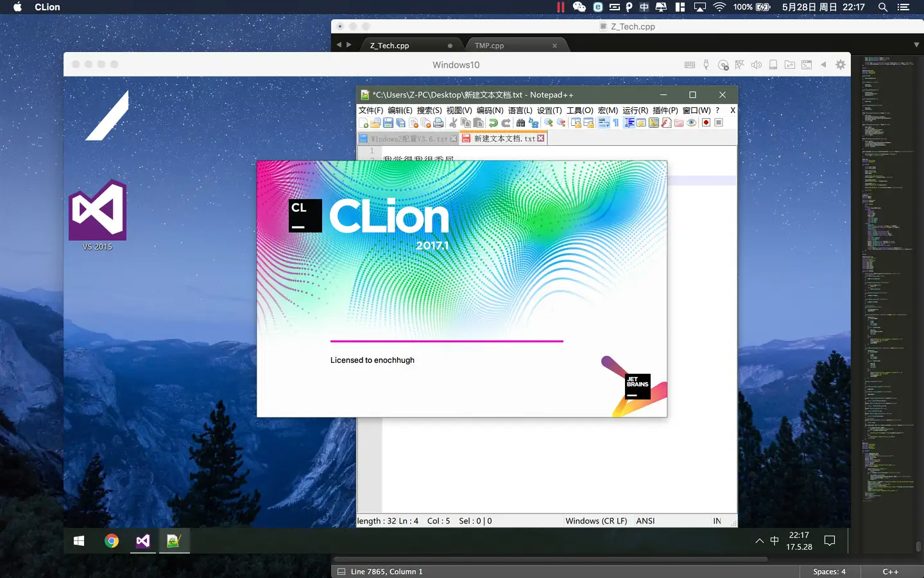This screenshot has width=924, height=578.
Task: Click Sublime next tab right arrow
Action: pos(349,45)
